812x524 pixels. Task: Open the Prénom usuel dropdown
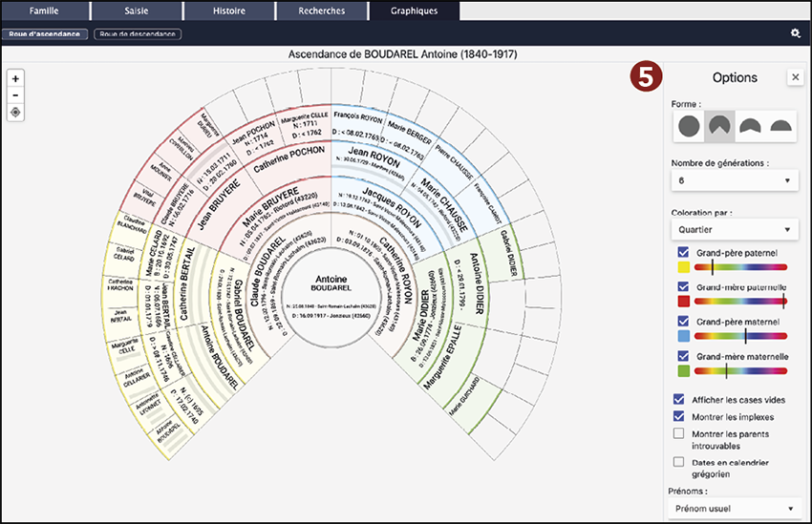point(735,509)
